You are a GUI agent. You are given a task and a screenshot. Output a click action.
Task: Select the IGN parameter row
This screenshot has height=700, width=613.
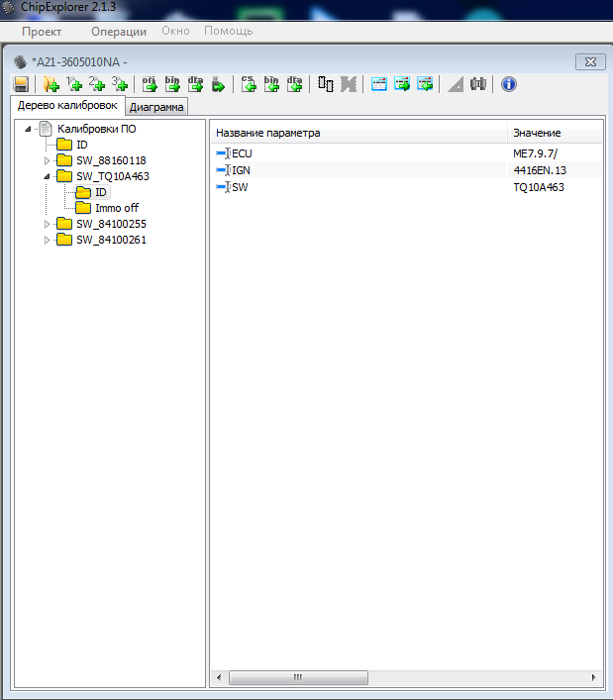(x=241, y=170)
